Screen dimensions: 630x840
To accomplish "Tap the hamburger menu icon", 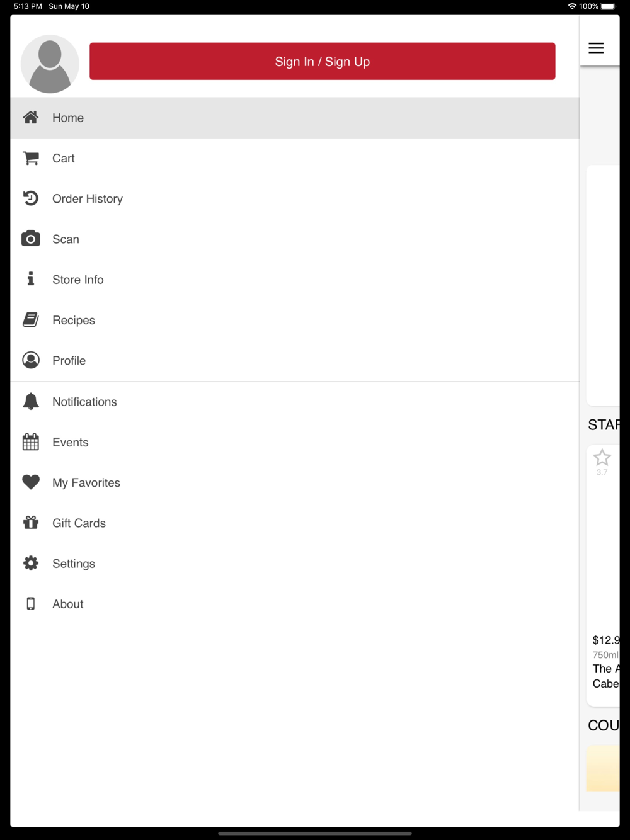I will point(596,48).
